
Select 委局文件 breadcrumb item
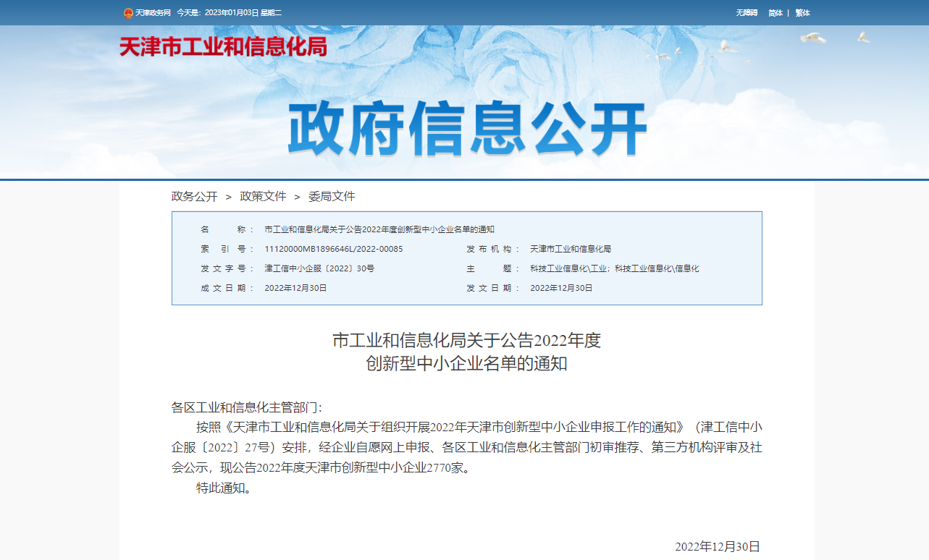332,196
